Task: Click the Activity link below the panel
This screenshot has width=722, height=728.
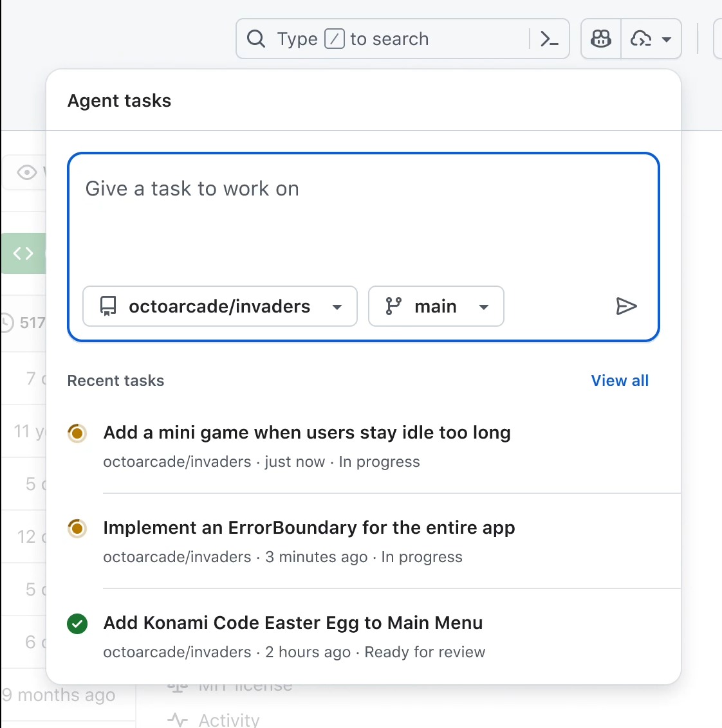Action: (x=229, y=720)
